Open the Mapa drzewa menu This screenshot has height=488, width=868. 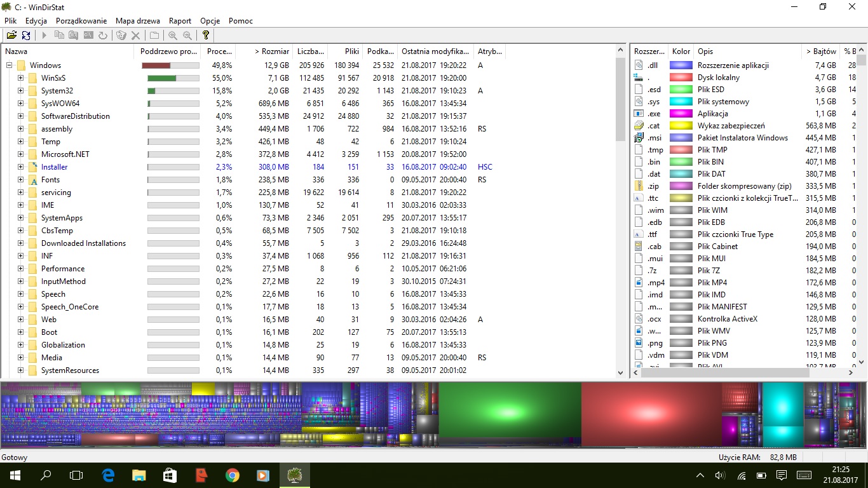(x=138, y=21)
